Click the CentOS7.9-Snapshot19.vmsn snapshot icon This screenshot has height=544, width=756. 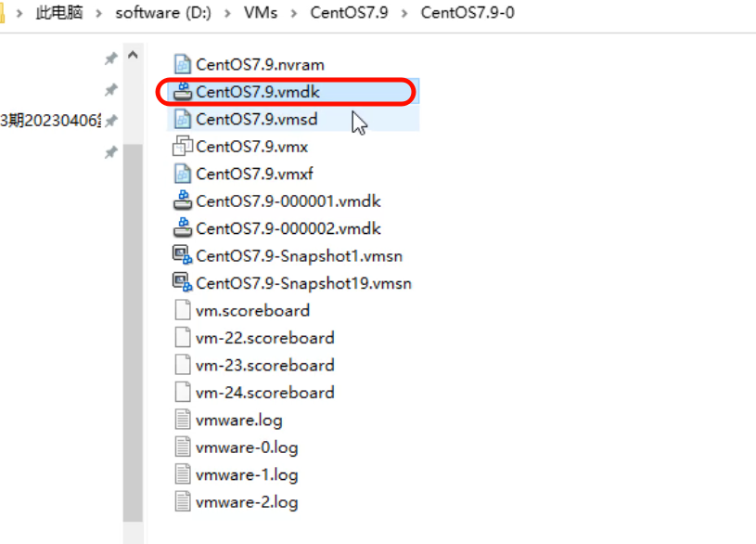pos(183,283)
